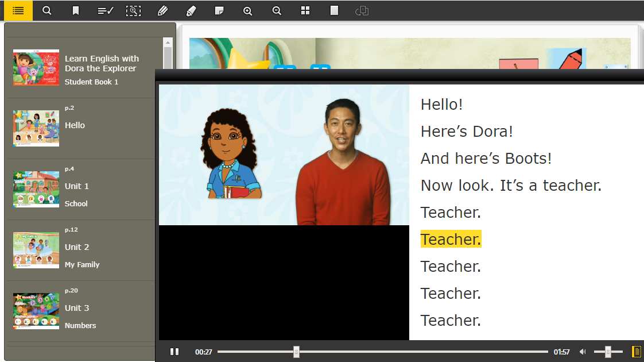The height and width of the screenshot is (362, 644).
Task: Zoom in on the page
Action: pyautogui.click(x=247, y=11)
